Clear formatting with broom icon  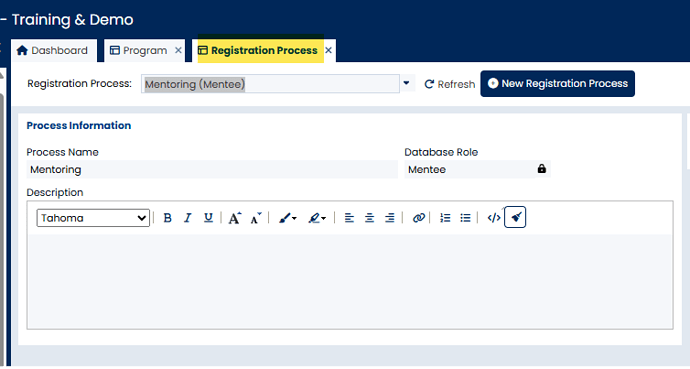[515, 217]
